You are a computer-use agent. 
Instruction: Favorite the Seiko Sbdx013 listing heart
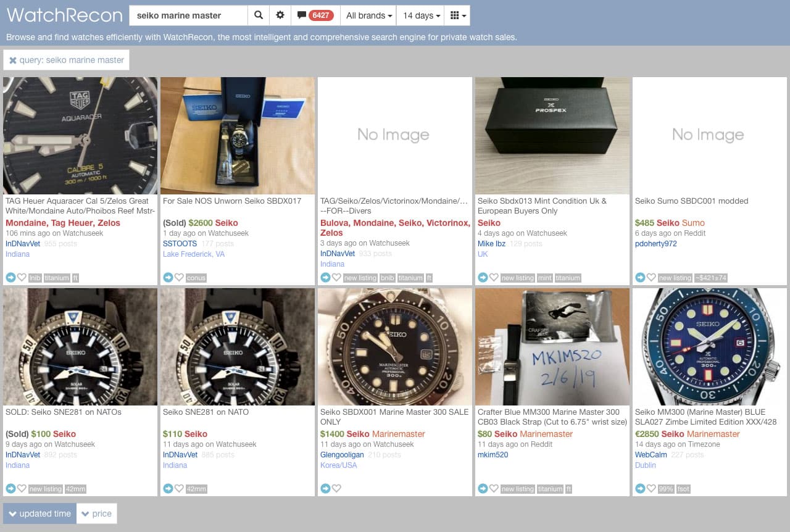pyautogui.click(x=494, y=278)
